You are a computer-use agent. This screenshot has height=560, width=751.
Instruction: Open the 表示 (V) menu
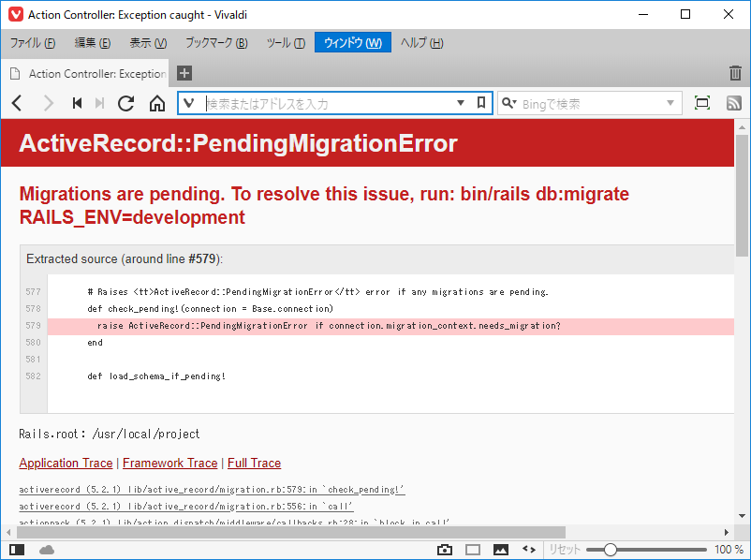148,43
